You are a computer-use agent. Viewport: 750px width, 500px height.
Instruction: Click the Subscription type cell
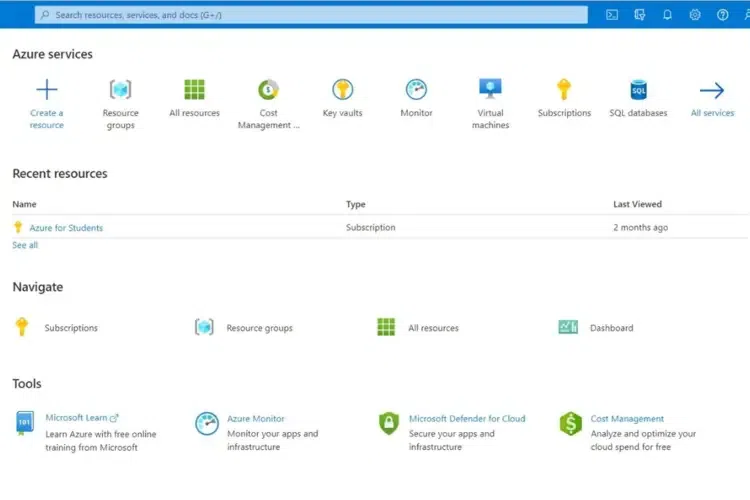pyautogui.click(x=371, y=227)
